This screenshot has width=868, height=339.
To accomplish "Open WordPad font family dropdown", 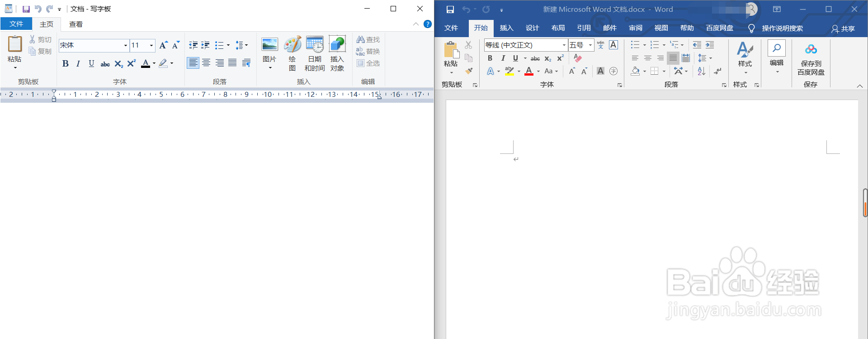I will [x=125, y=45].
